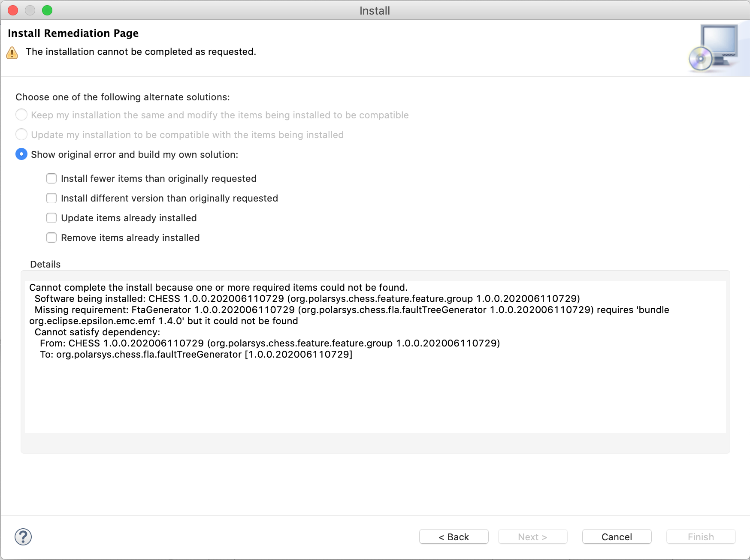Open help via question mark icon
750x560 pixels.
(23, 536)
